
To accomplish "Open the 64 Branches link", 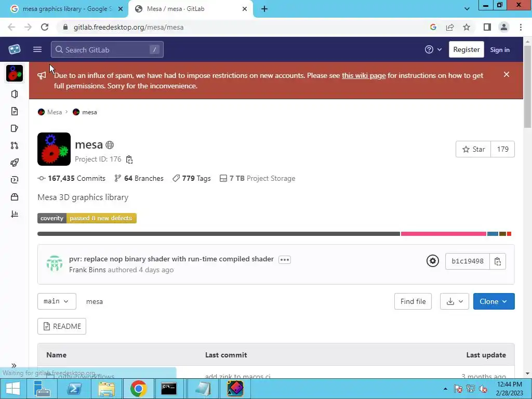I will [139, 179].
